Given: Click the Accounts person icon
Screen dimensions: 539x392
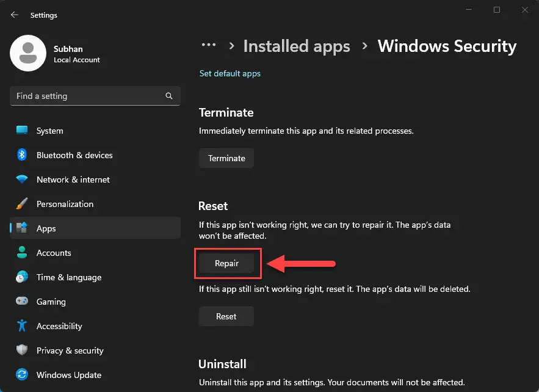Looking at the screenshot, I should 22,252.
